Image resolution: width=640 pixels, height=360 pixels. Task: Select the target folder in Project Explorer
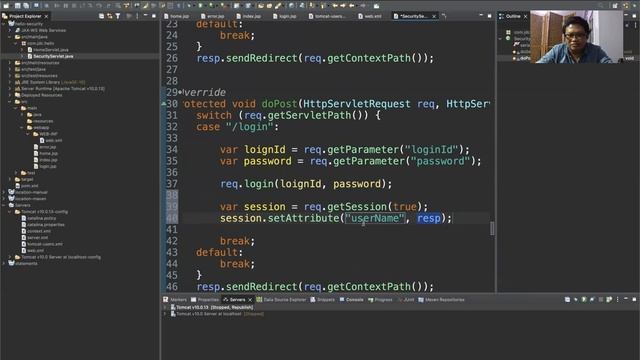(24, 179)
